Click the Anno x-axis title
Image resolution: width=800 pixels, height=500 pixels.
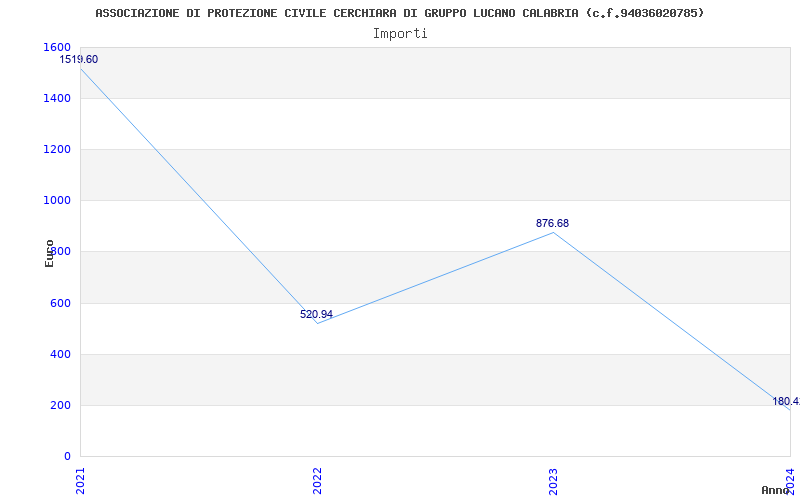point(775,490)
